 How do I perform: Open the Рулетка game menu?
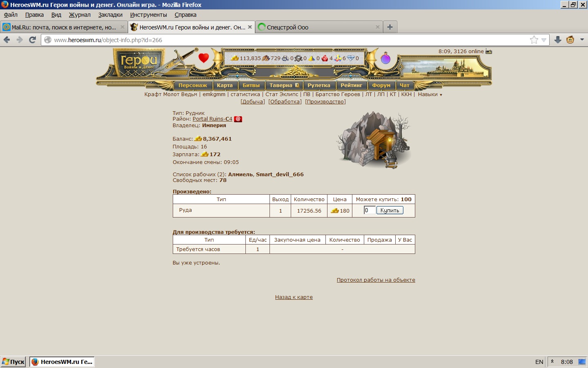pyautogui.click(x=319, y=85)
